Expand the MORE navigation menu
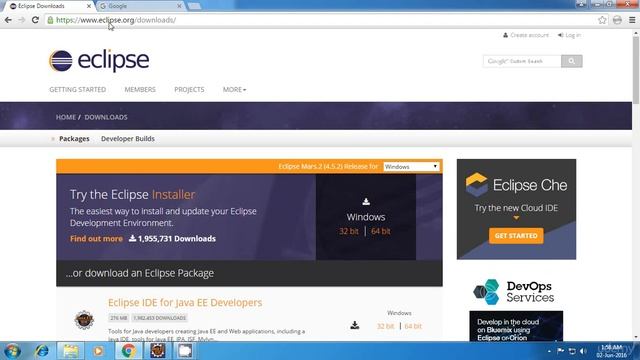640x360 pixels. point(234,89)
